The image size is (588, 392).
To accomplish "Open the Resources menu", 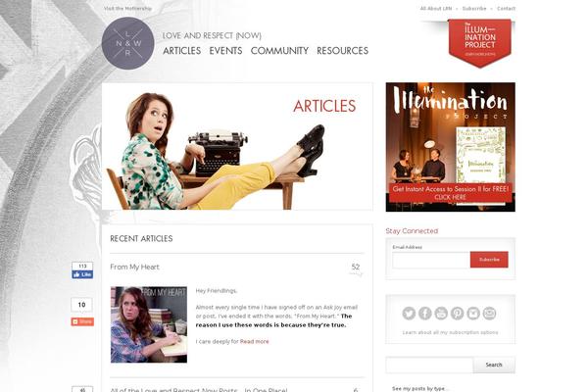I will point(343,51).
